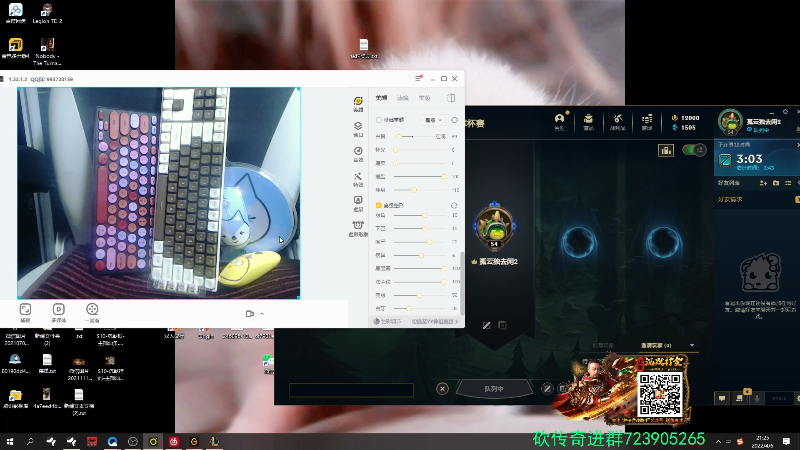Click the square icon beside the pencil under player card

tap(502, 325)
